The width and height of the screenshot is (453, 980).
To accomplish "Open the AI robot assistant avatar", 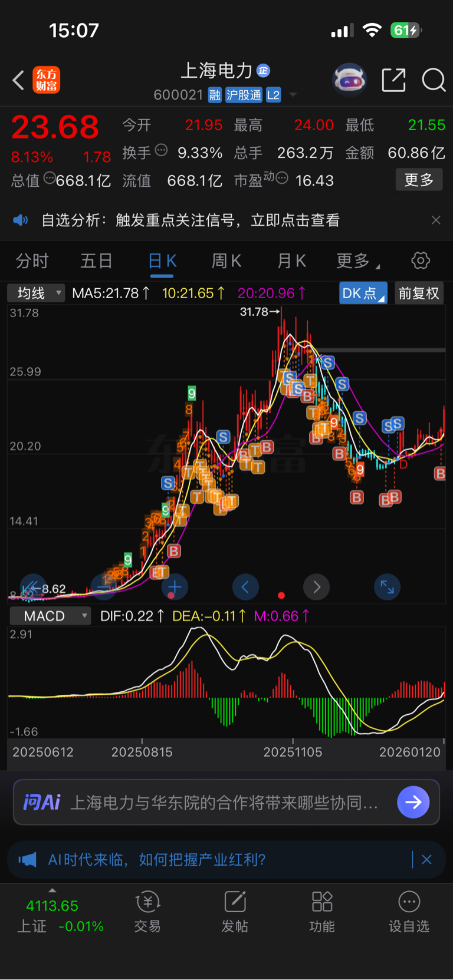I will [x=350, y=80].
